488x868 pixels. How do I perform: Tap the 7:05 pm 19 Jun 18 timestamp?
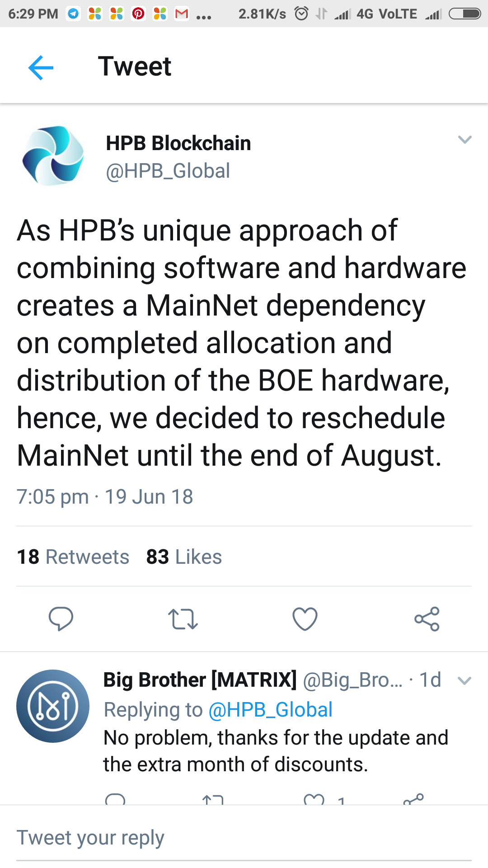coord(105,497)
